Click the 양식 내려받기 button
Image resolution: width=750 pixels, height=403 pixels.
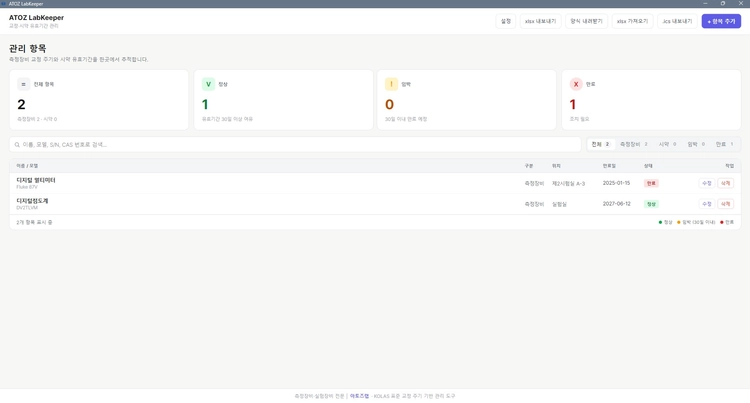pyautogui.click(x=586, y=21)
